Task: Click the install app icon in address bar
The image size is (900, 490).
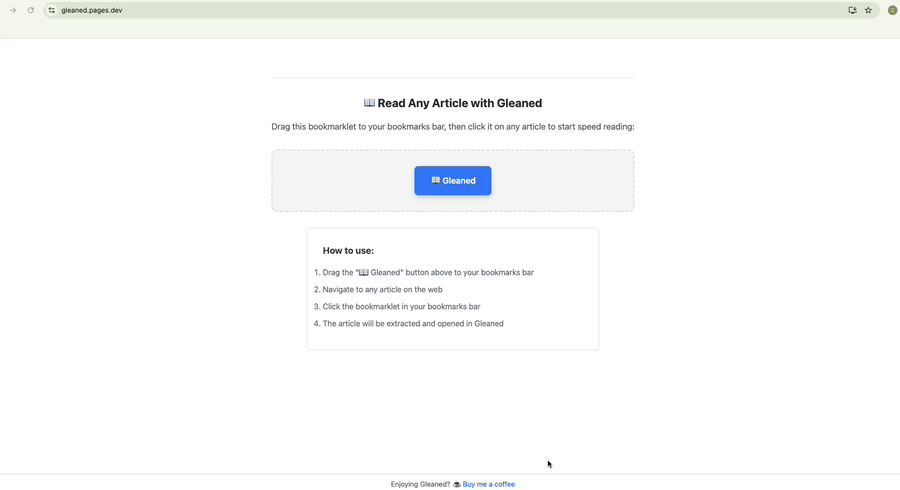Action: point(852,10)
